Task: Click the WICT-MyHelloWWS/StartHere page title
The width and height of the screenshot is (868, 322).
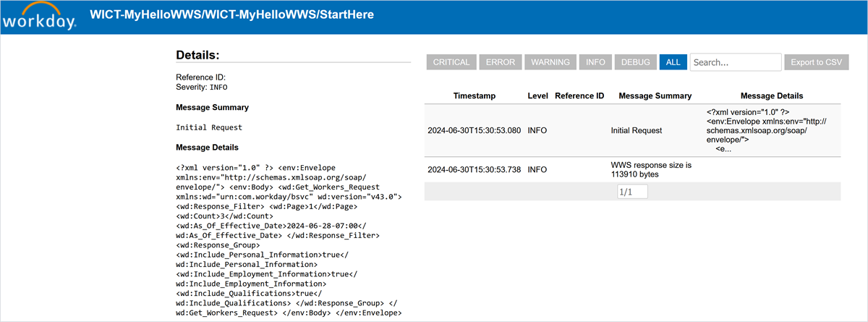Action: [x=231, y=14]
